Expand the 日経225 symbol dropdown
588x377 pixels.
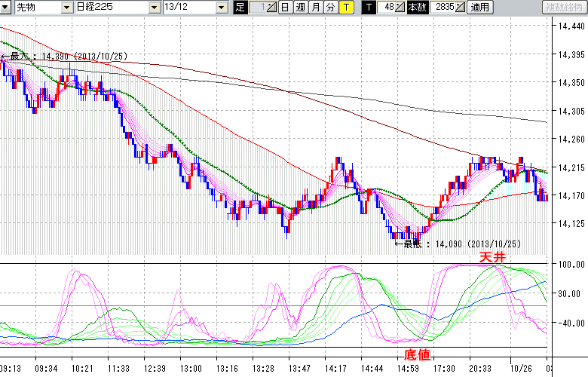[113, 8]
